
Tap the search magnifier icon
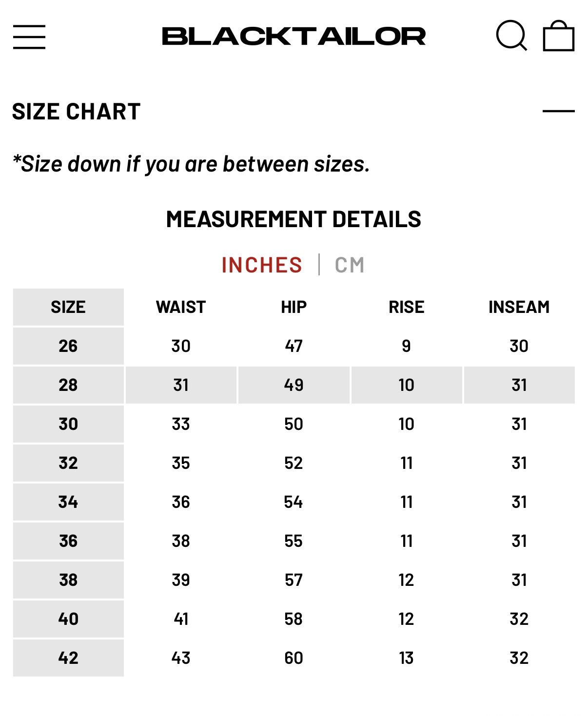click(x=511, y=36)
